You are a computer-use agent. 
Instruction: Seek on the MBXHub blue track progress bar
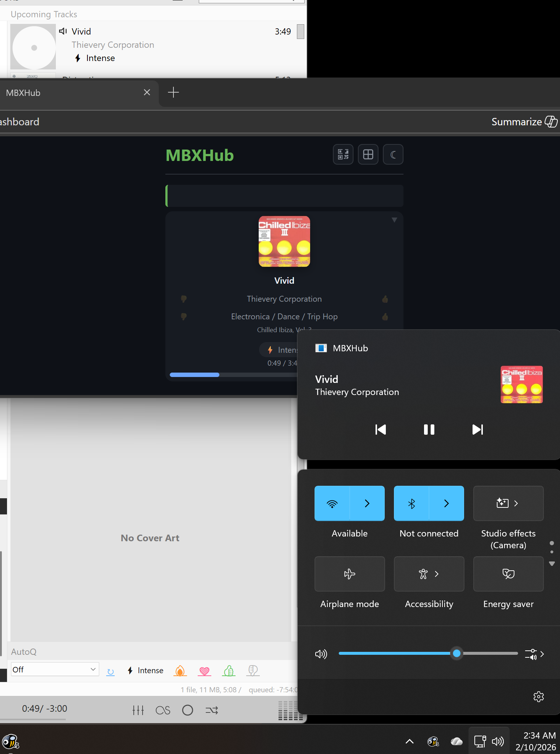point(233,375)
